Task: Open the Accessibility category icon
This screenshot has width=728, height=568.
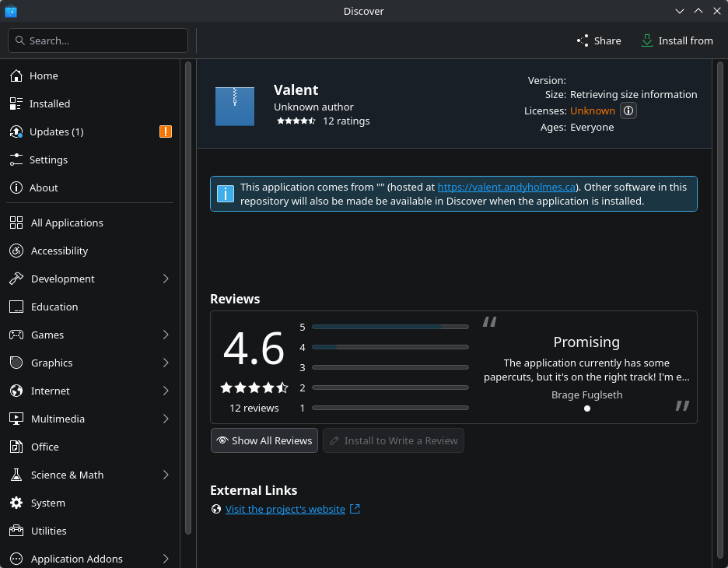Action: [x=16, y=251]
